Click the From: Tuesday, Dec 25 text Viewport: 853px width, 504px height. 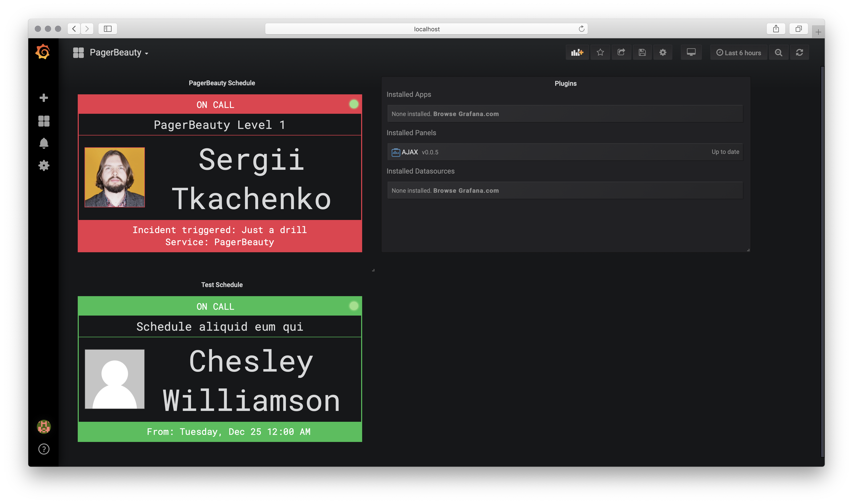pos(228,432)
